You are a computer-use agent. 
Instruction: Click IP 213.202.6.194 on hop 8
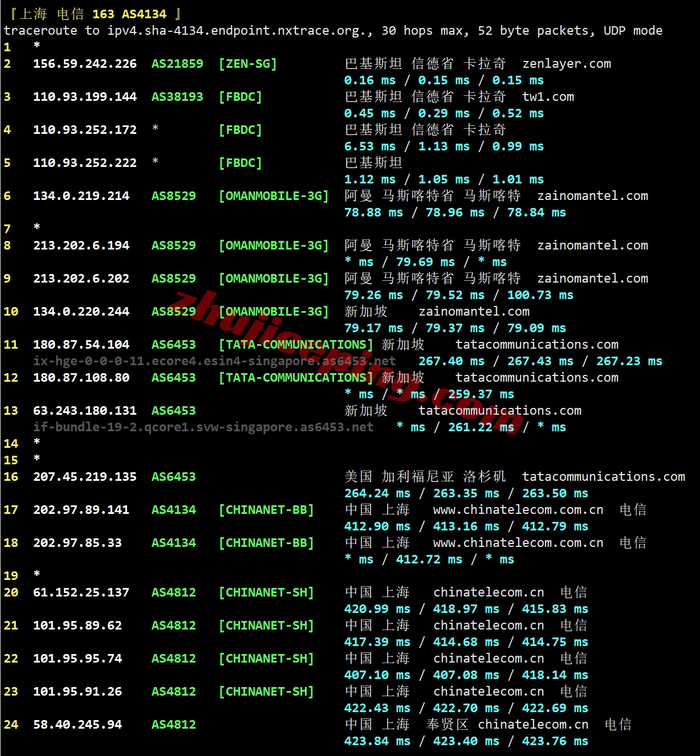(x=81, y=246)
